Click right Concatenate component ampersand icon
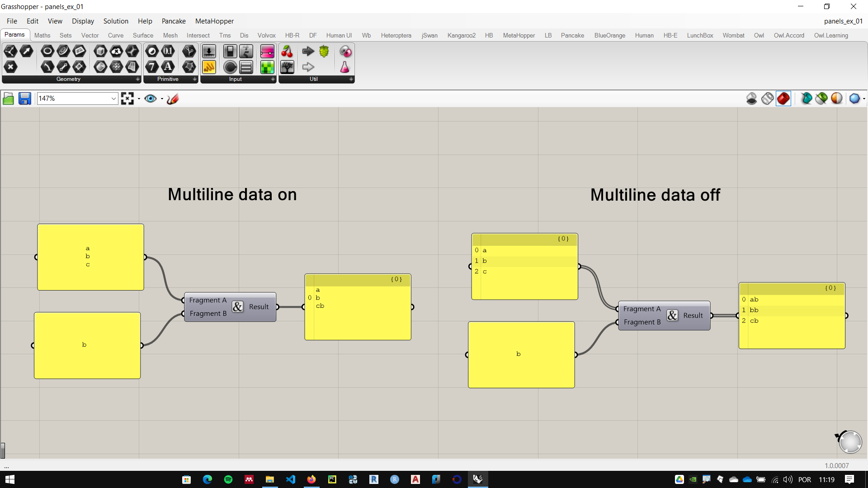Screen dimensions: 868x488 click(672, 315)
